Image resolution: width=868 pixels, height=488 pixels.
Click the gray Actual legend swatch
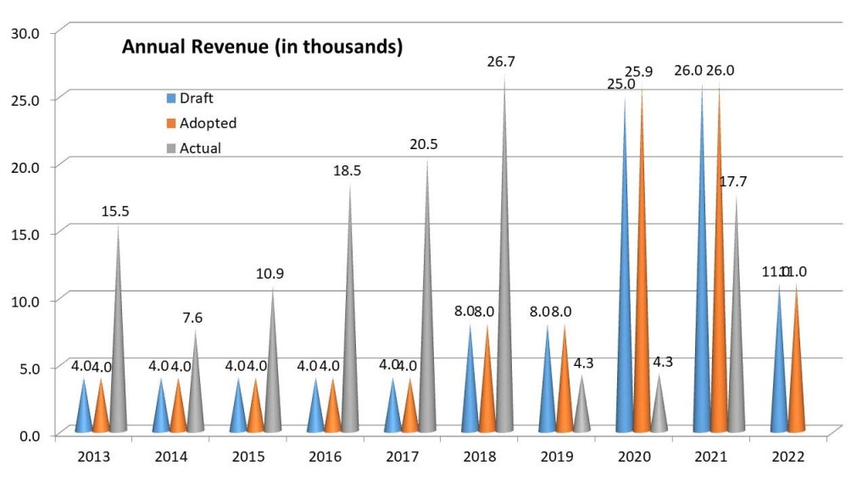coord(171,148)
